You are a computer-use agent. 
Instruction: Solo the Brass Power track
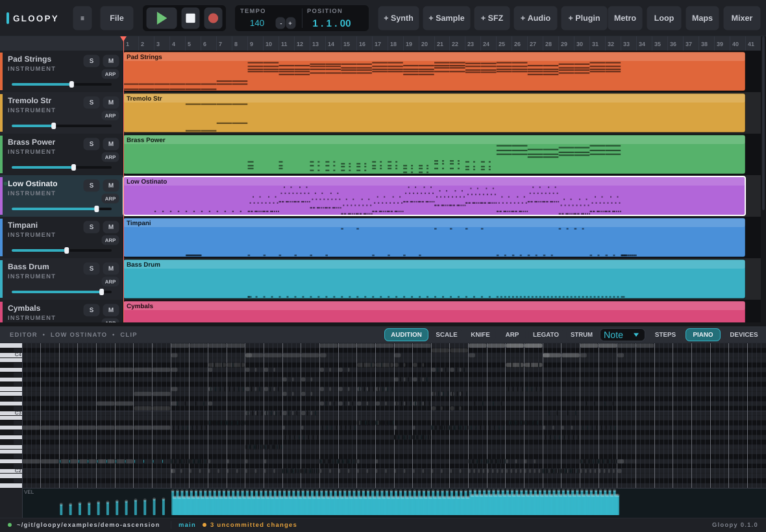pyautogui.click(x=92, y=144)
